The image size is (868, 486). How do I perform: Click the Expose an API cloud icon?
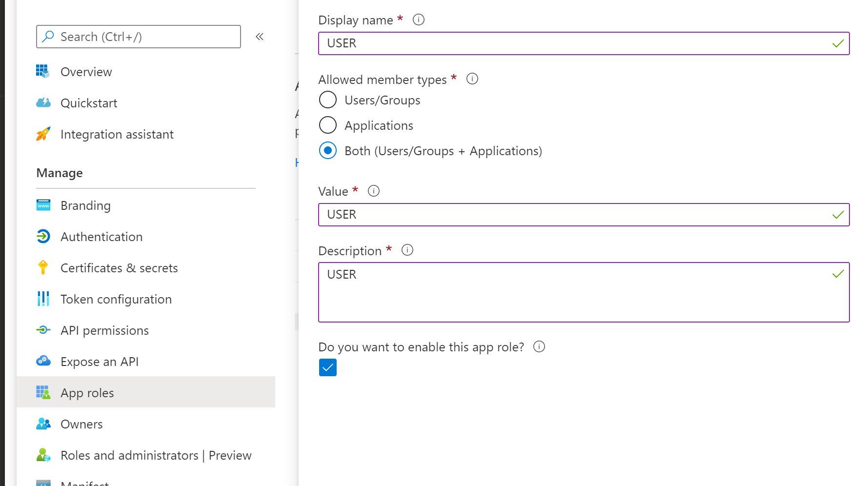pyautogui.click(x=43, y=361)
